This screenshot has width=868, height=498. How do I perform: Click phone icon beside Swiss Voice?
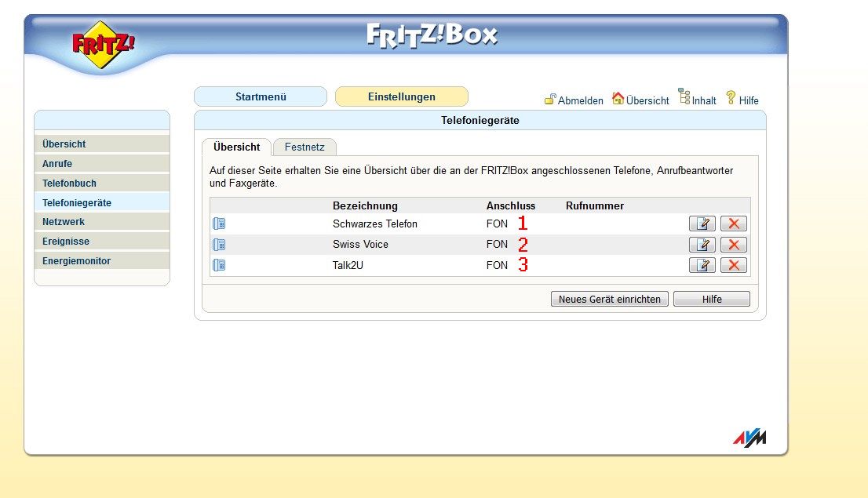pyautogui.click(x=219, y=245)
